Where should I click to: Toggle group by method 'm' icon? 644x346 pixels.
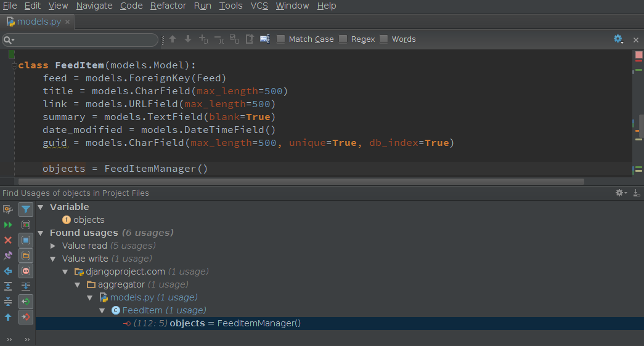point(25,271)
